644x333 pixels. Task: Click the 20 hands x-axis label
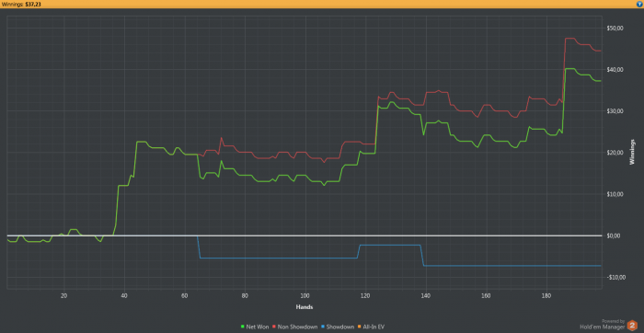63,295
